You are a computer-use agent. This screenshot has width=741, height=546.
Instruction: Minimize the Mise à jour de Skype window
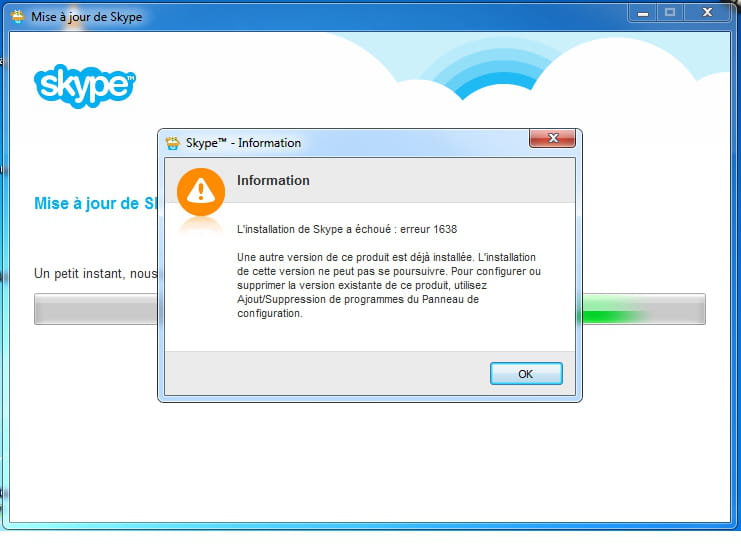[x=642, y=13]
